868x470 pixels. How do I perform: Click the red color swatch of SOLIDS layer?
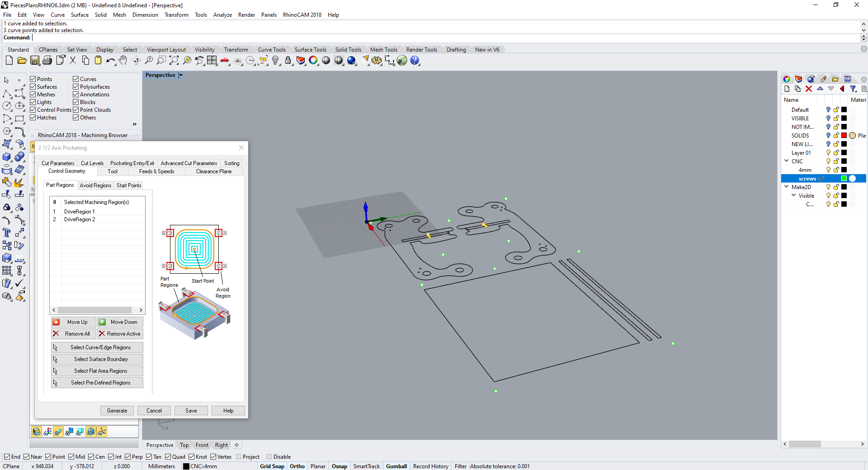pos(844,135)
